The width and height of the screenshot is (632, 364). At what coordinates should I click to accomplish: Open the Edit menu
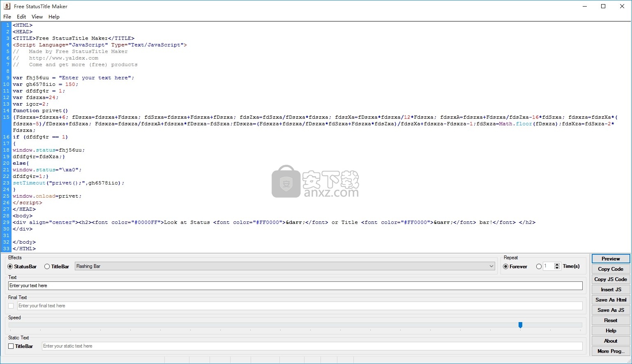[x=21, y=17]
